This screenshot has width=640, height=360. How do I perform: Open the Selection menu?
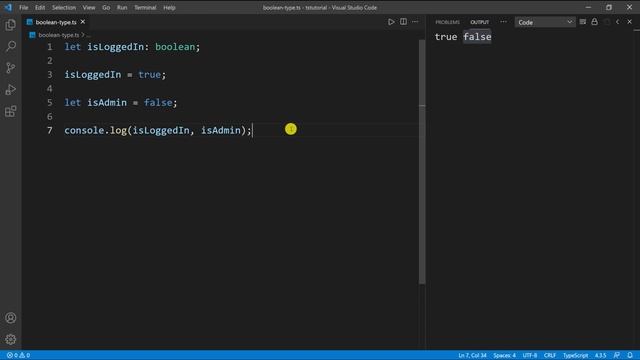64,7
